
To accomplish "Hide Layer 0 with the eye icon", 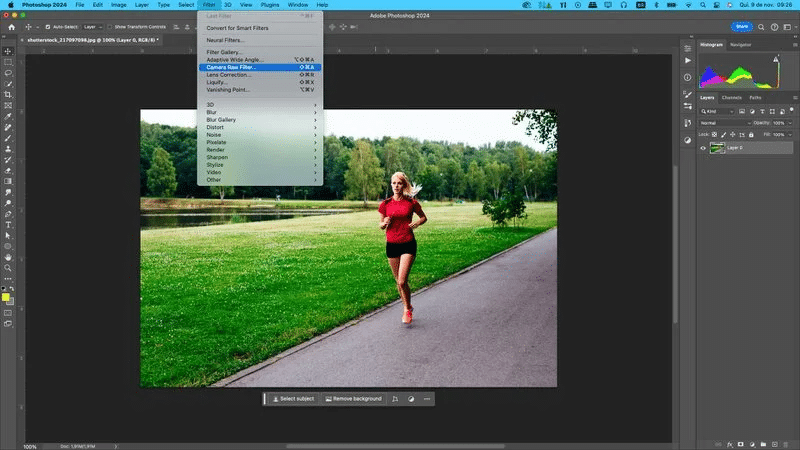I will tap(703, 148).
